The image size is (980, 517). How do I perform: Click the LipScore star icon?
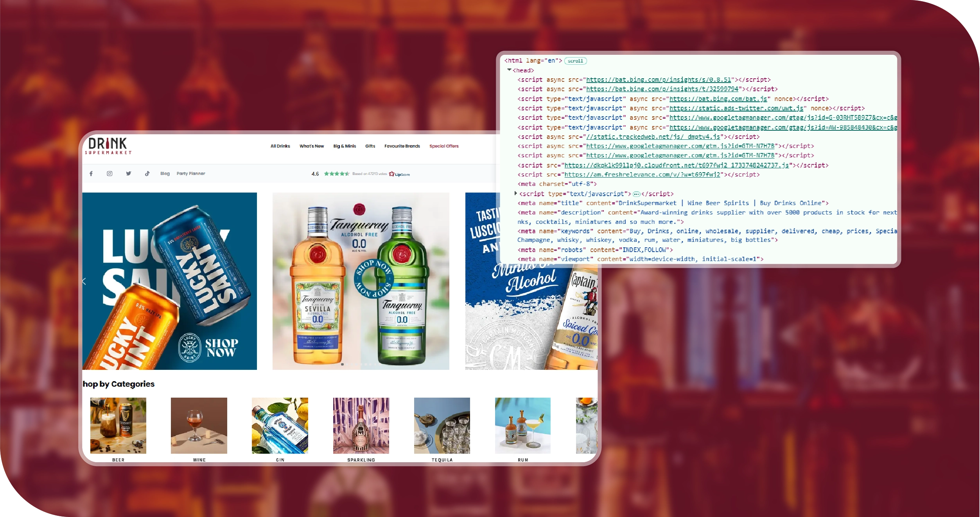pyautogui.click(x=391, y=174)
